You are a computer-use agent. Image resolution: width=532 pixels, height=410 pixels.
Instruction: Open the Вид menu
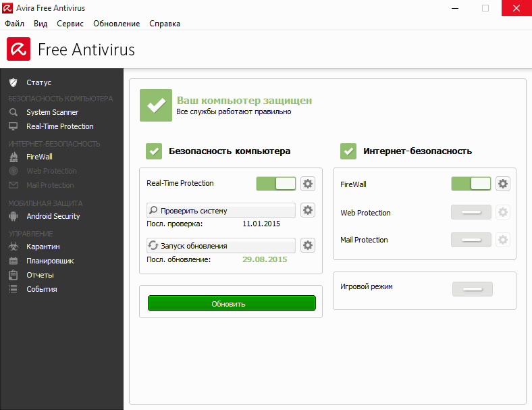(41, 24)
